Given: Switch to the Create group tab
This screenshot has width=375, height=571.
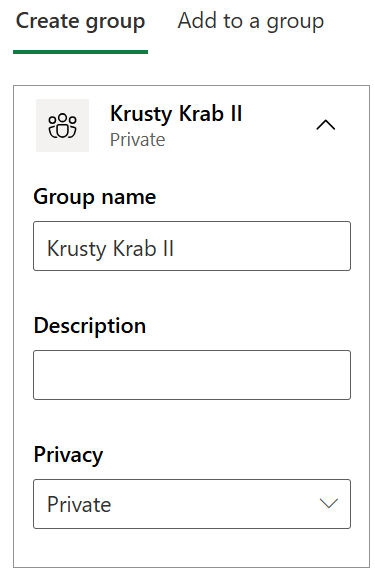Looking at the screenshot, I should 80,22.
